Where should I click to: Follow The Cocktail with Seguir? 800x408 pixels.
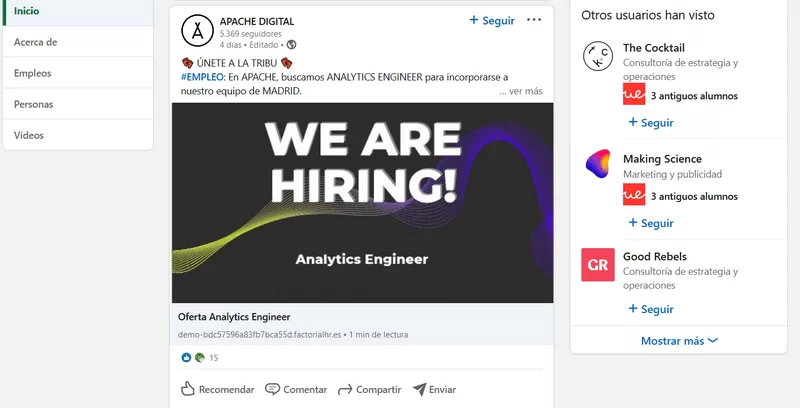click(x=651, y=122)
